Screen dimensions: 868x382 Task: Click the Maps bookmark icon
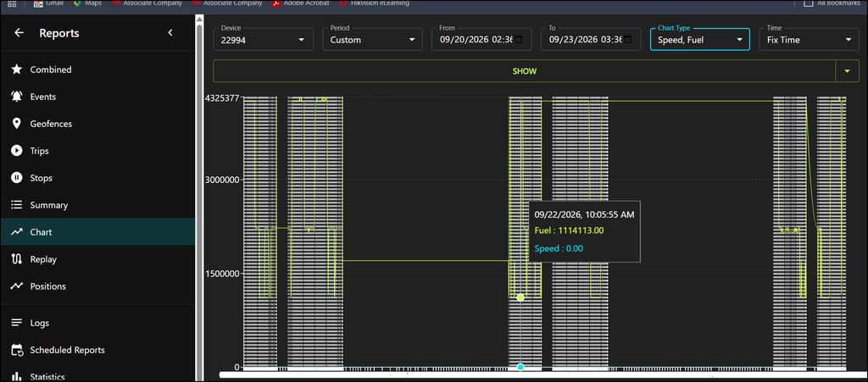77,3
